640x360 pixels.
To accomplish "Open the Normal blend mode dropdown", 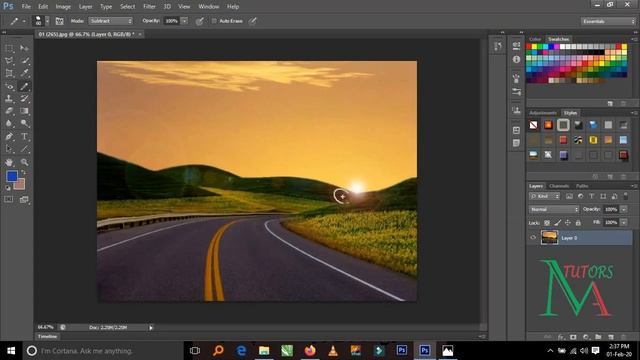I will tap(554, 209).
